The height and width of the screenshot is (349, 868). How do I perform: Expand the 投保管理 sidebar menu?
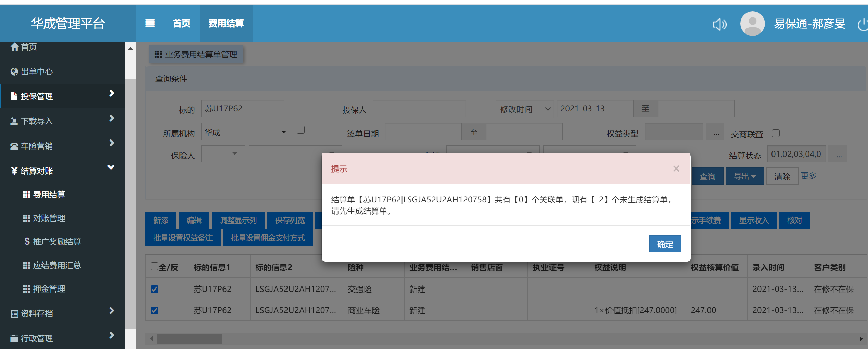pyautogui.click(x=112, y=93)
